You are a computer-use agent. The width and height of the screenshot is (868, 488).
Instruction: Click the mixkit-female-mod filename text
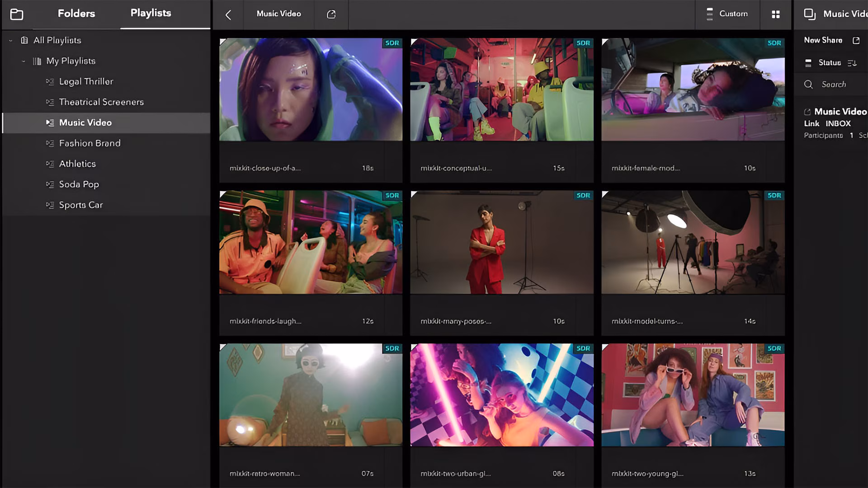[x=646, y=168]
